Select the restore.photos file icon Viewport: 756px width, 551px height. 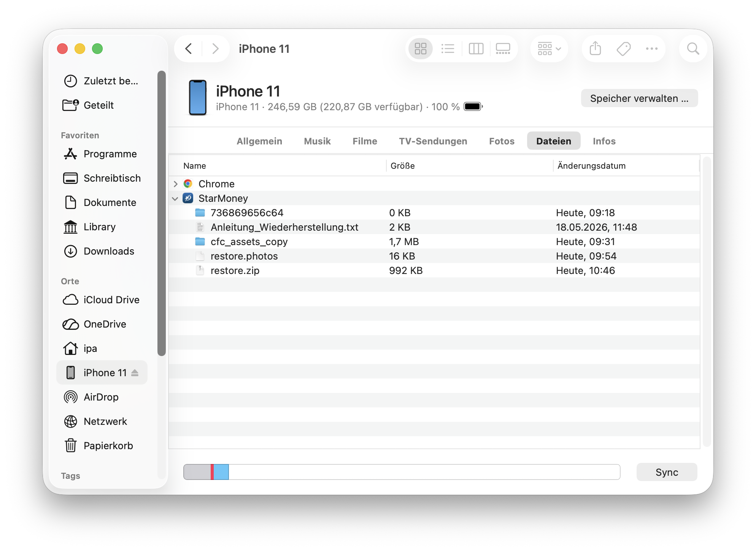[x=200, y=256]
